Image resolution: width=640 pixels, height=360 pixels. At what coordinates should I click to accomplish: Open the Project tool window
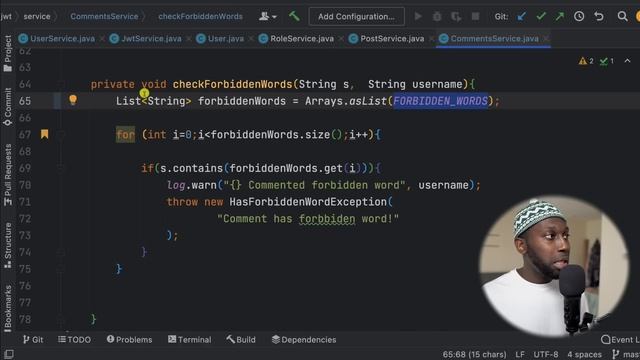click(8, 53)
